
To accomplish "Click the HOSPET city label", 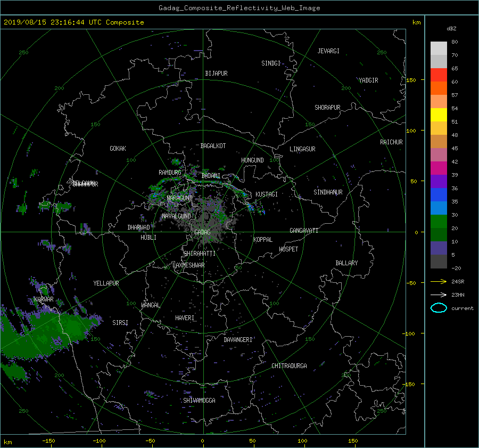I will coord(288,249).
